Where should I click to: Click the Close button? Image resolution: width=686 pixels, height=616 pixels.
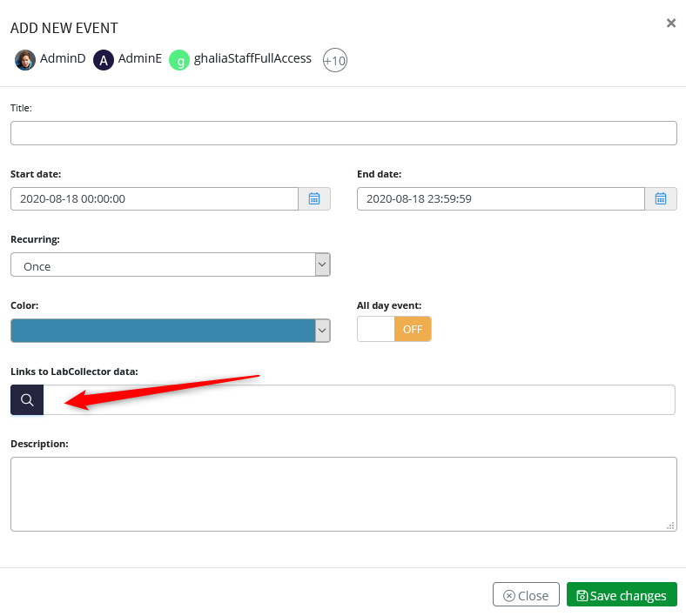pyautogui.click(x=526, y=594)
